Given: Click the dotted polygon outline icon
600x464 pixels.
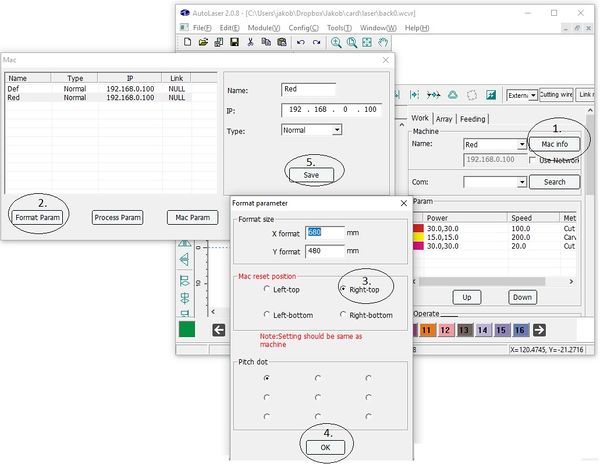Looking at the screenshot, I should (x=472, y=94).
